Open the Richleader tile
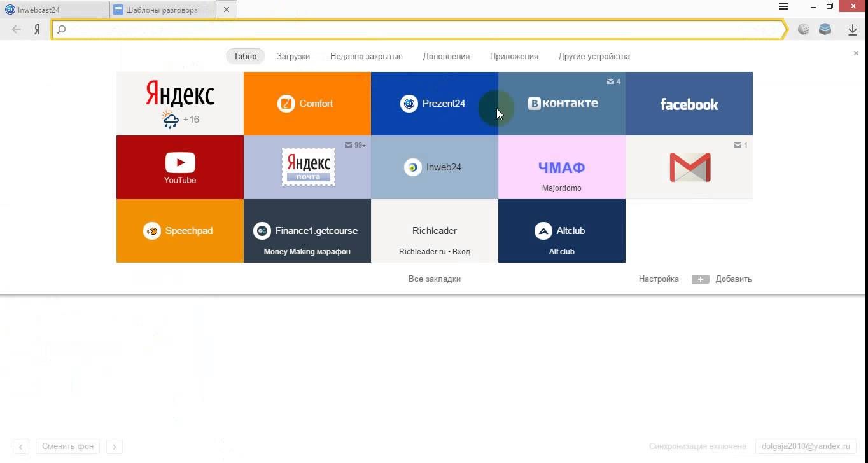This screenshot has height=463, width=868. [x=435, y=231]
